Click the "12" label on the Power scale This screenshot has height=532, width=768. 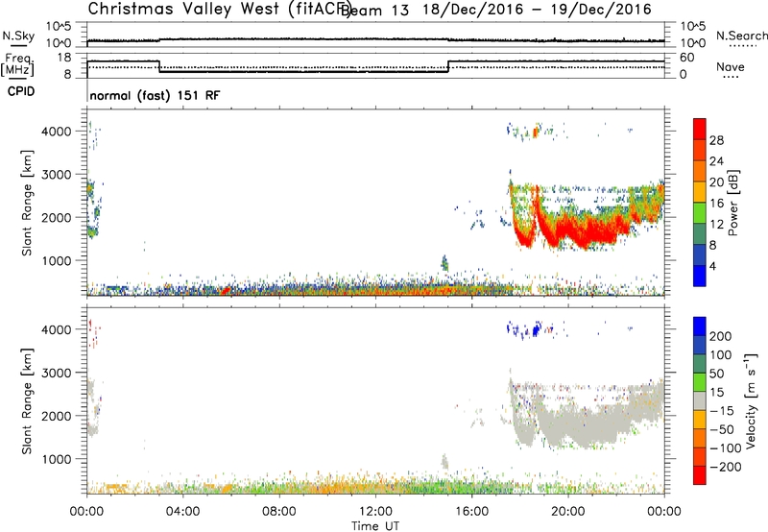pos(716,225)
